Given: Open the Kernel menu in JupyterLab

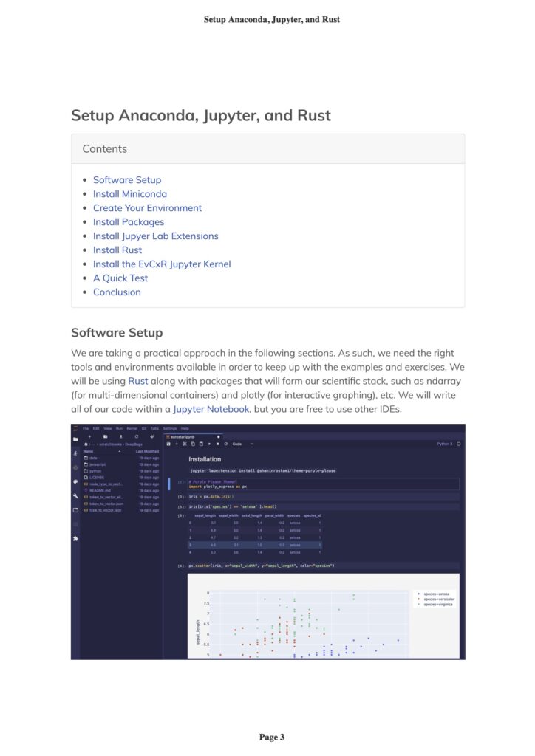Looking at the screenshot, I should [132, 428].
